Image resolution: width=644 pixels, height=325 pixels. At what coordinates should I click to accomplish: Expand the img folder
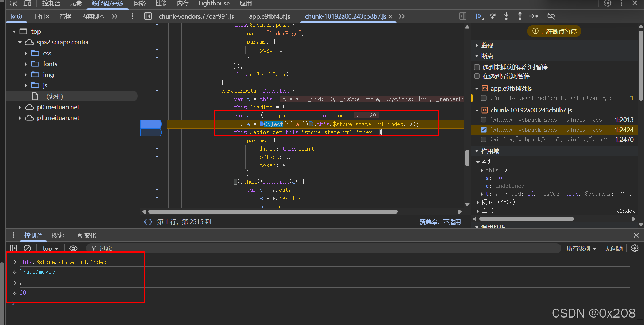tap(26, 75)
